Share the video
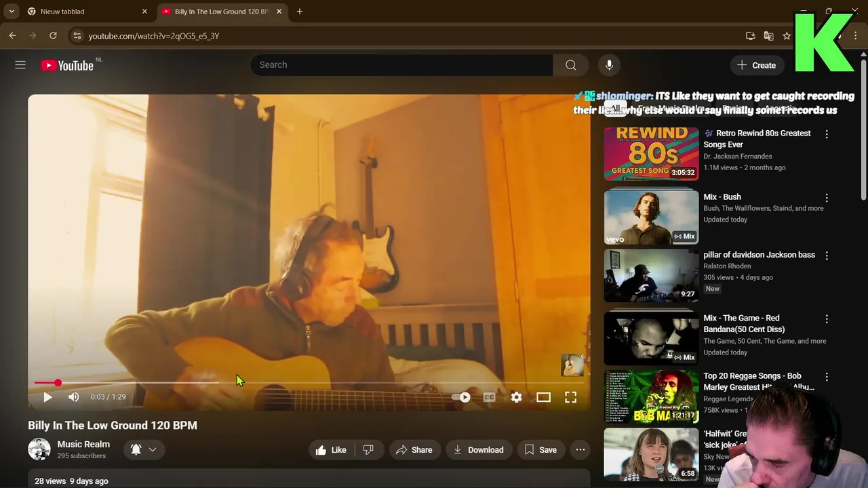Image resolution: width=868 pixels, height=488 pixels. click(x=414, y=450)
